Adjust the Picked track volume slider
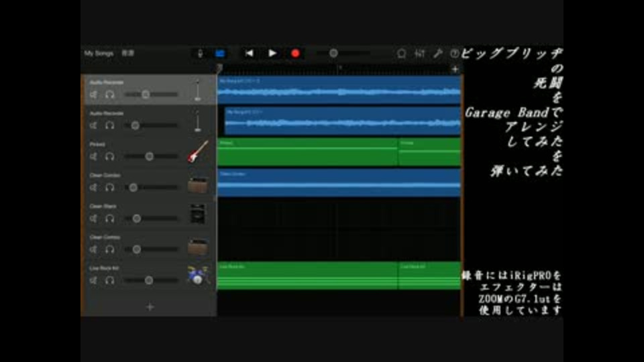Viewport: 644px width, 362px height. coord(151,156)
